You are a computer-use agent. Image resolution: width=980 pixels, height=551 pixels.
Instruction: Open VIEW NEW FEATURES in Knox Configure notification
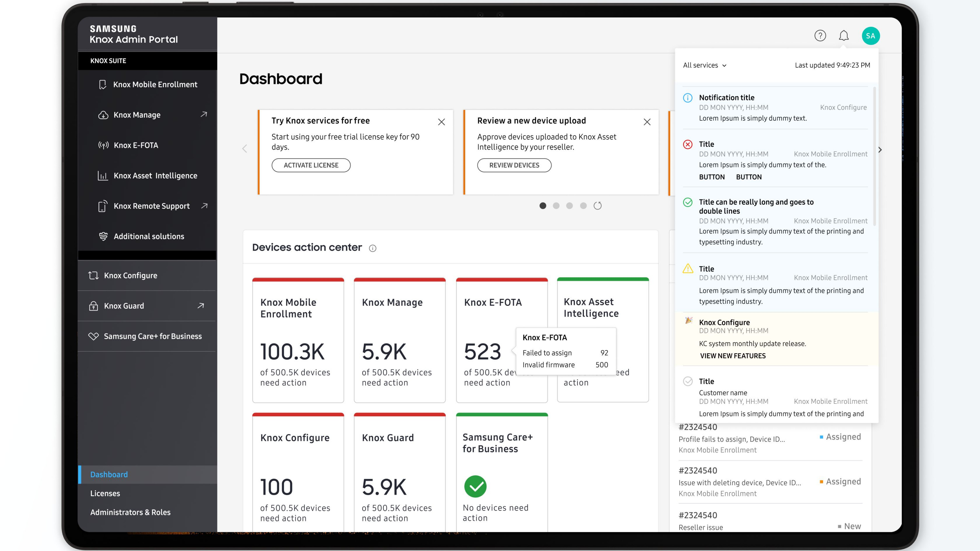pos(733,356)
